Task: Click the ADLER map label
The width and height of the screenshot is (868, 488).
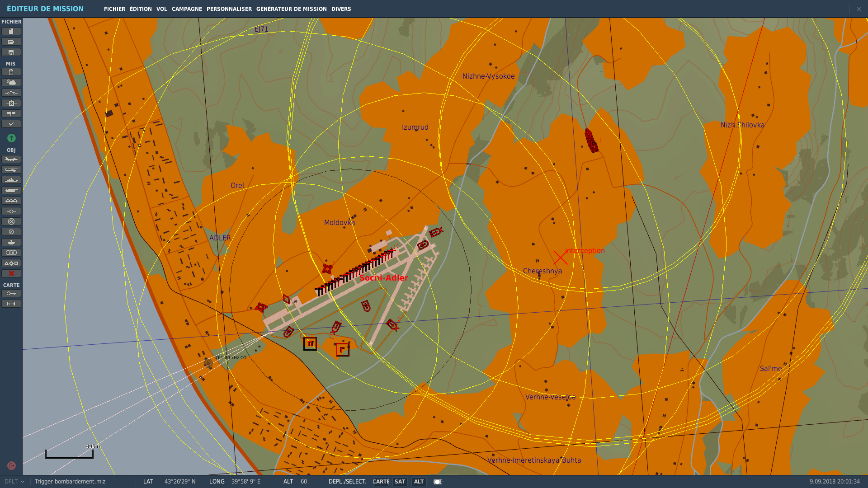Action: (220, 238)
